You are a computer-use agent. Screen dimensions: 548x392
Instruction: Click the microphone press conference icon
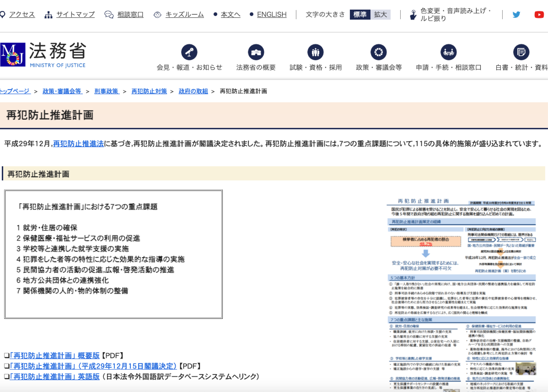click(189, 52)
